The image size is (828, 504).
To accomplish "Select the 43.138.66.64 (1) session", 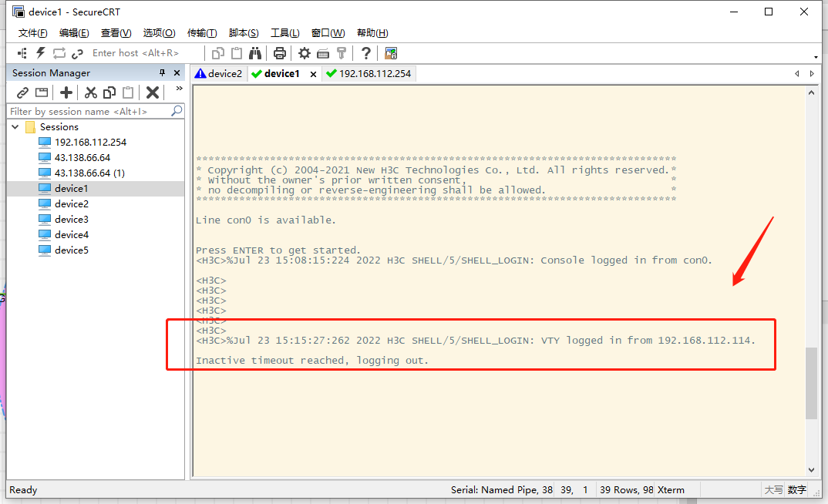I will (x=89, y=173).
